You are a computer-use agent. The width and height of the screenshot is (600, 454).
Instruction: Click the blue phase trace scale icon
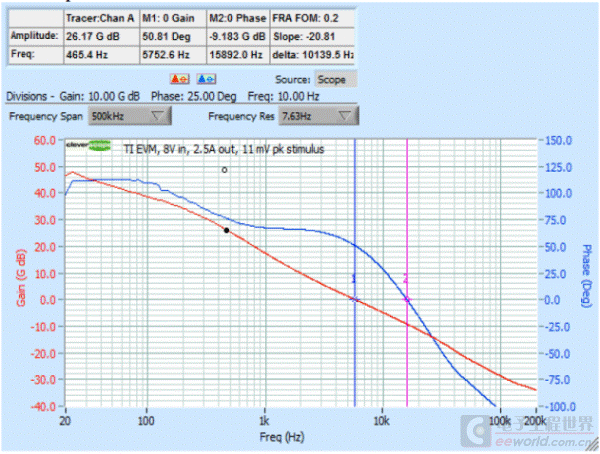click(207, 79)
